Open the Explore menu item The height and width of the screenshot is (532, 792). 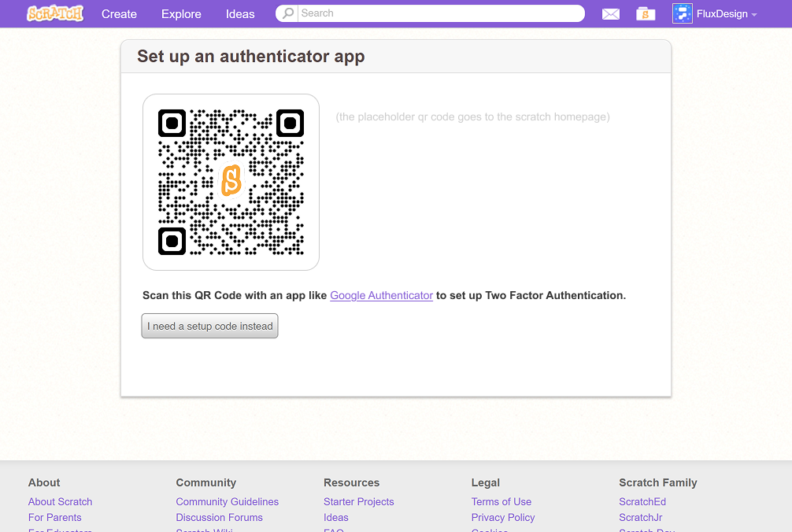[x=181, y=14]
